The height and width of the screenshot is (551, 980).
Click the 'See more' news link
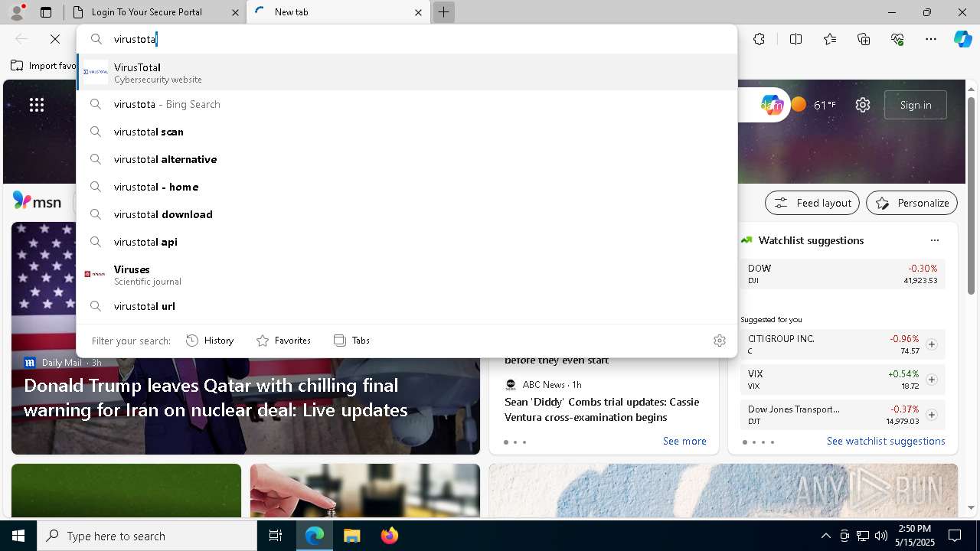point(684,441)
